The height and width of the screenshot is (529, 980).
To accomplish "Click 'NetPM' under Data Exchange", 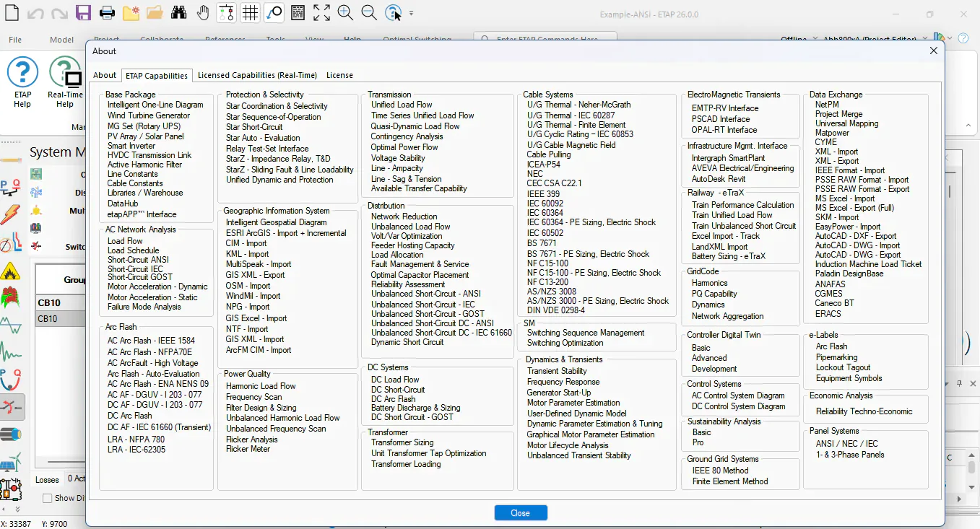I will [x=827, y=105].
